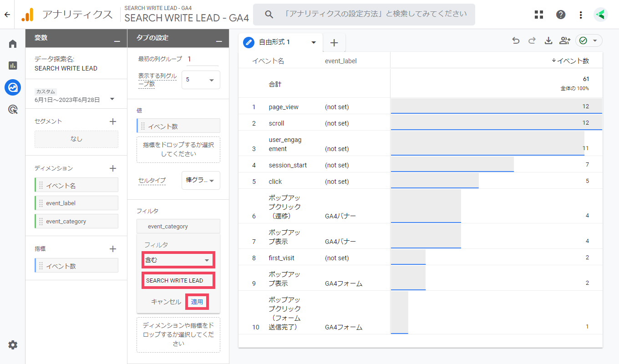This screenshot has width=619, height=364.
Task: Open the three-dot more options menu
Action: 581,15
